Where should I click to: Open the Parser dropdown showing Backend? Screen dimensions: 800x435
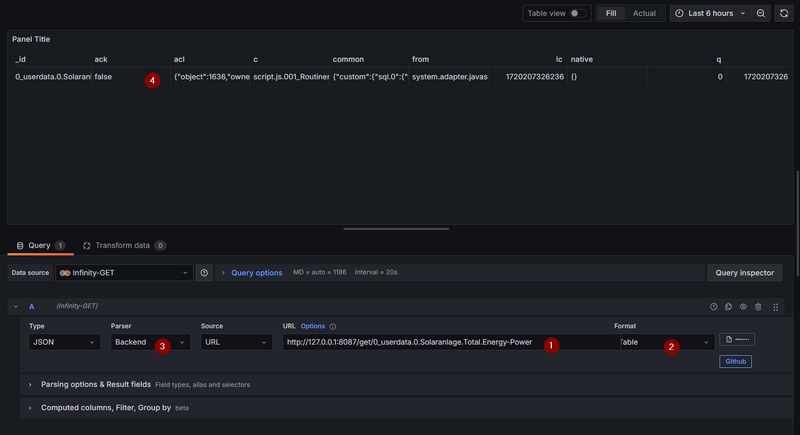pyautogui.click(x=148, y=342)
